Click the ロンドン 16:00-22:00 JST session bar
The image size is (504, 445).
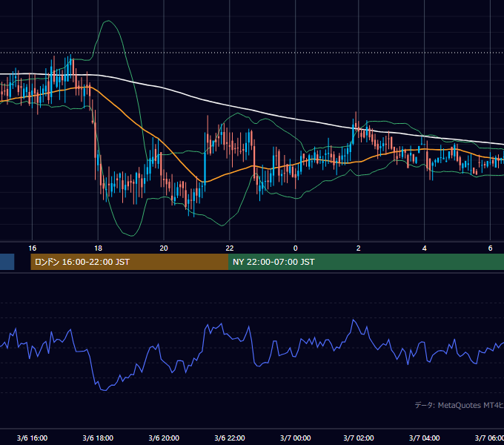click(129, 262)
